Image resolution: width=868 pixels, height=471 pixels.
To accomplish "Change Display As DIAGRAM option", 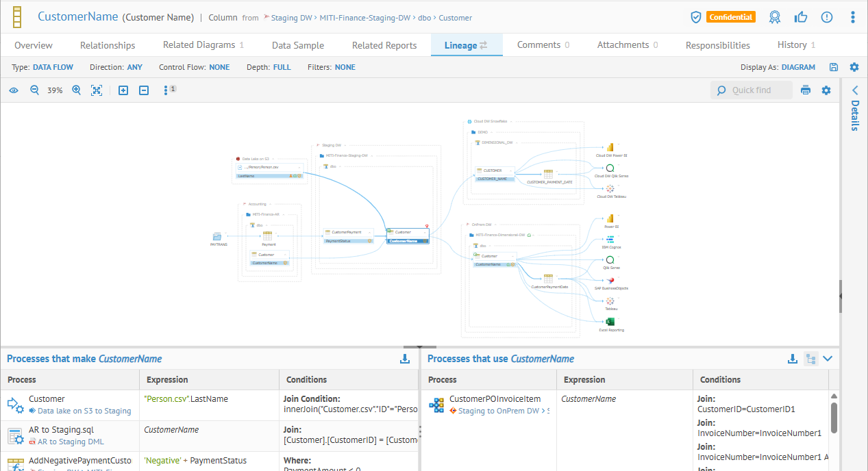I will 798,67.
